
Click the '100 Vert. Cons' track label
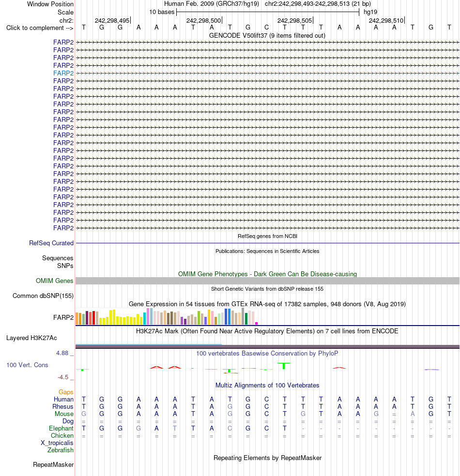pos(27,365)
